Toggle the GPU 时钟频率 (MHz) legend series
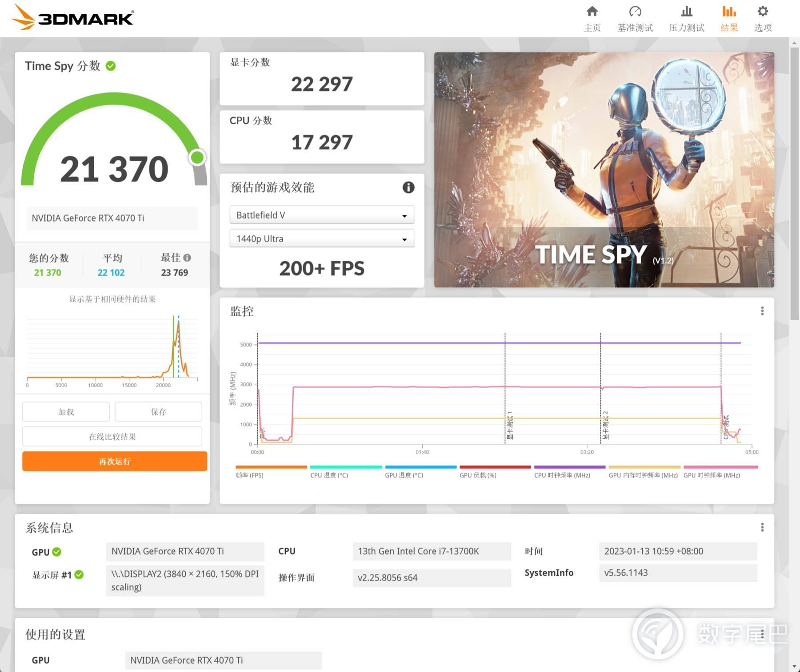Viewport: 800px width, 672px height. (x=720, y=472)
